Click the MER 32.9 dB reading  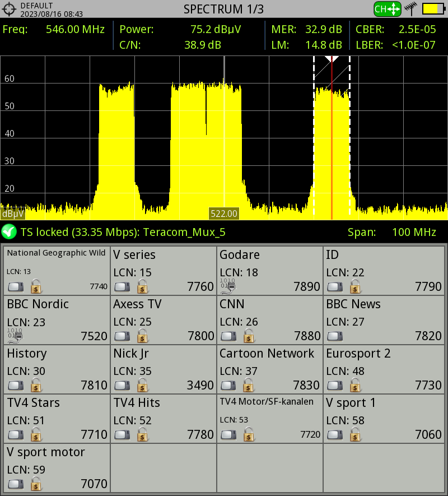307,29
